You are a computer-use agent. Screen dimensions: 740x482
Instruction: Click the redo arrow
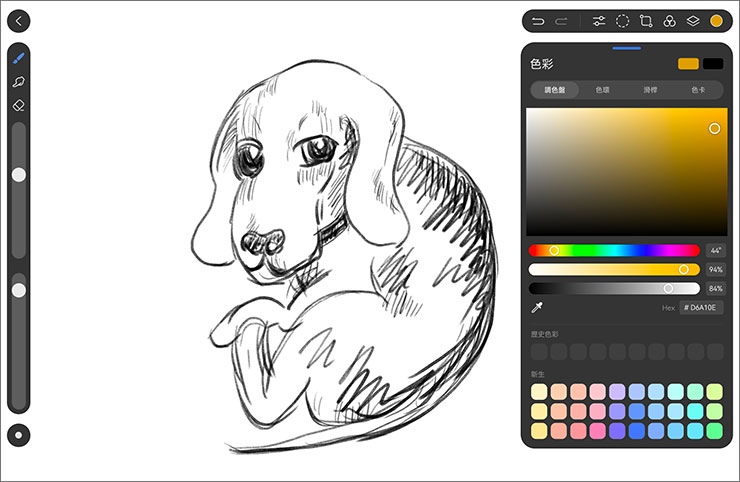[x=562, y=21]
